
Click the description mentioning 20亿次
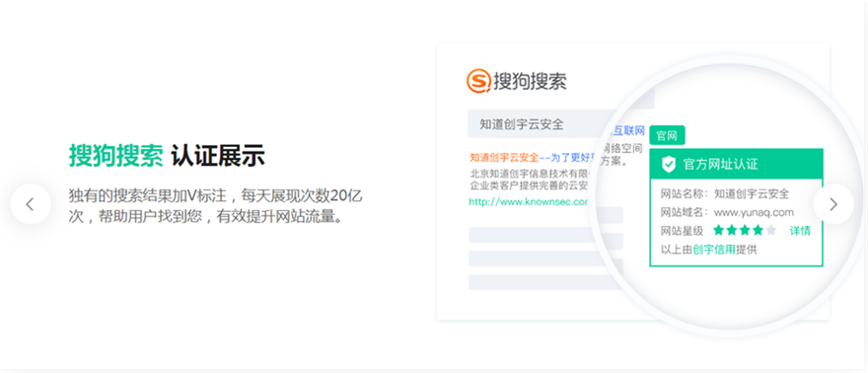coord(216,206)
